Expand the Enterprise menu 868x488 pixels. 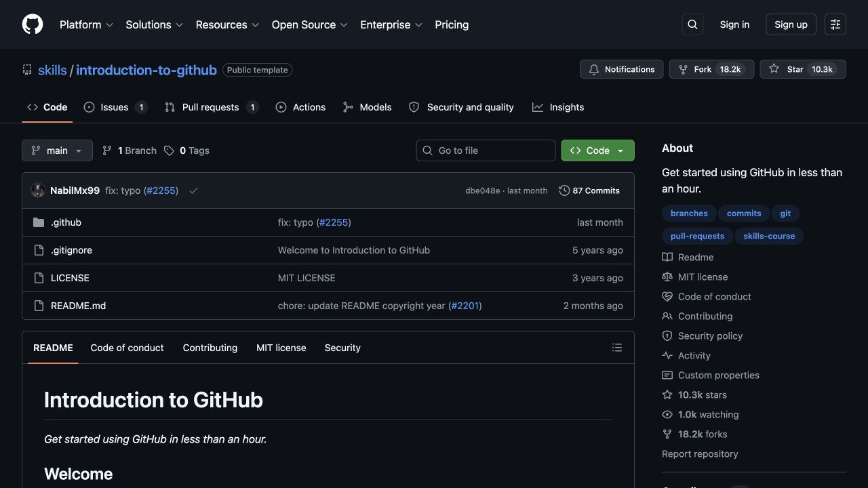tap(391, 24)
